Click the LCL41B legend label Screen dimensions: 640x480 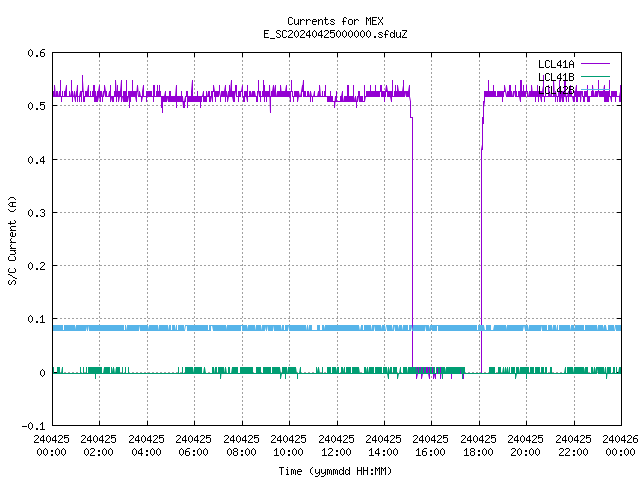556,77
